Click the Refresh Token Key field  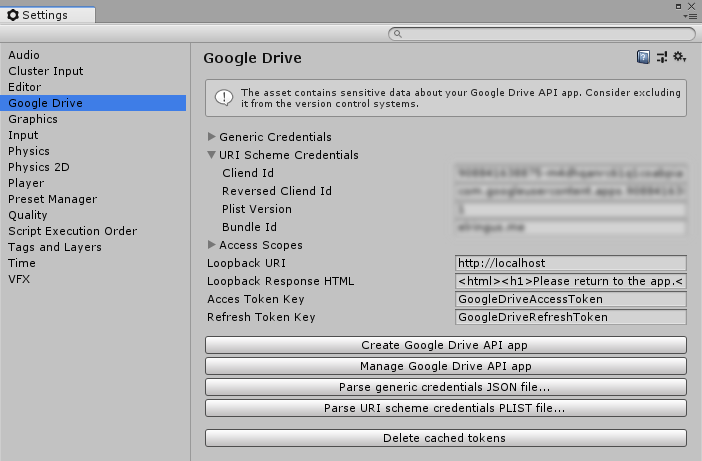(570, 317)
